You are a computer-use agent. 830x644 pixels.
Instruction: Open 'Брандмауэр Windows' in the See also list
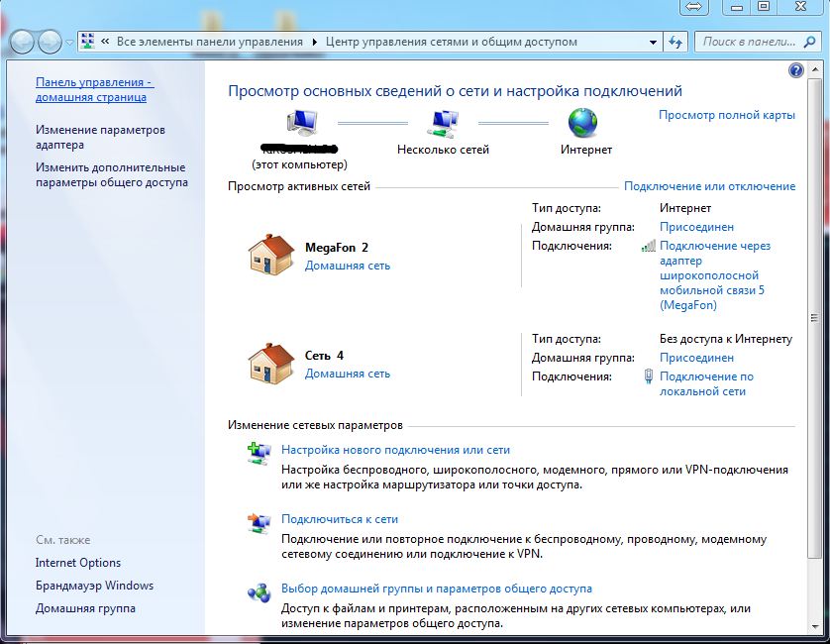pyautogui.click(x=94, y=586)
